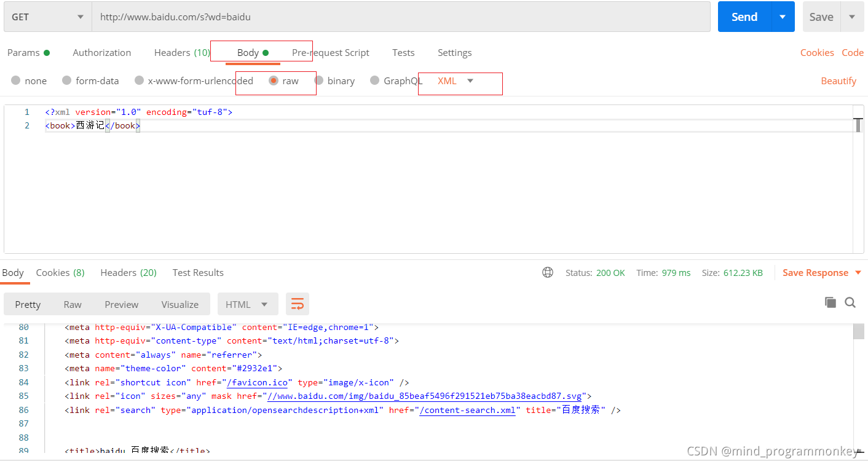The height and width of the screenshot is (464, 868).
Task: Select the response Body tab
Action: point(13,272)
